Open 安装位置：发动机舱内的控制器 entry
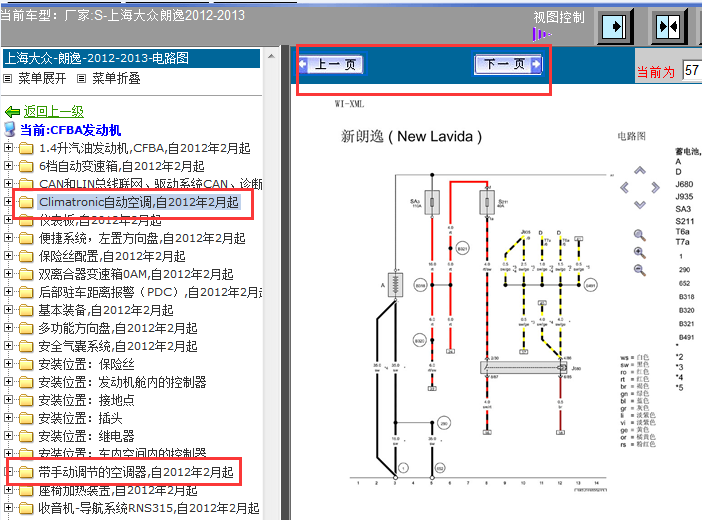This screenshot has width=702, height=520. pos(122,382)
